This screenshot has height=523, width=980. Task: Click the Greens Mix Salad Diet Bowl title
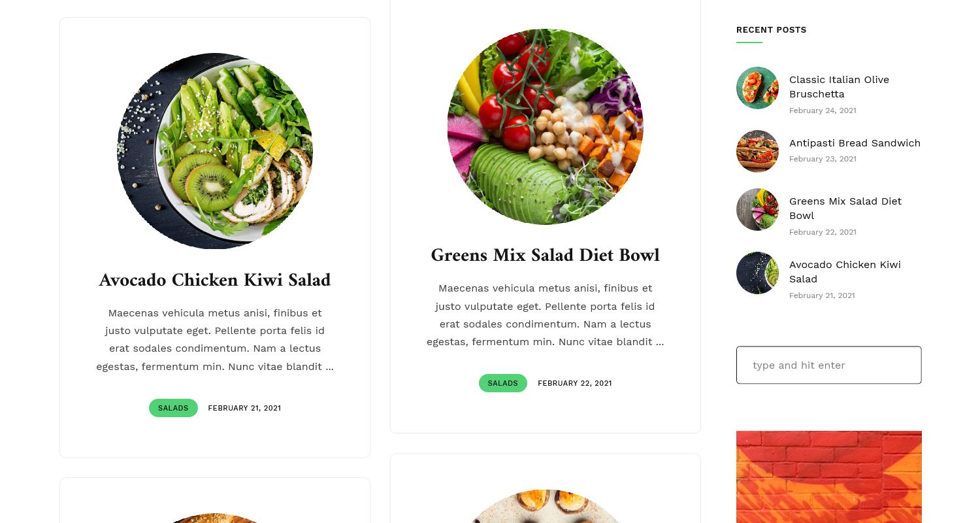[546, 255]
